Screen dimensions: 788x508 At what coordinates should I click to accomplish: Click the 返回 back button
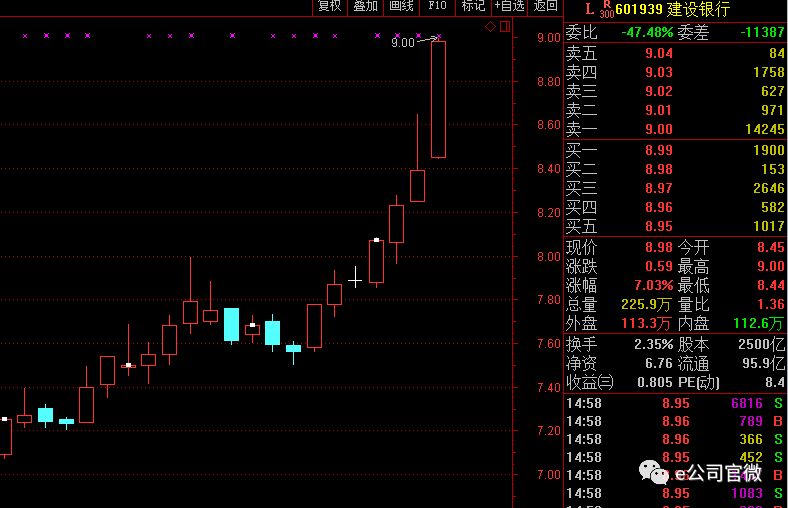545,6
